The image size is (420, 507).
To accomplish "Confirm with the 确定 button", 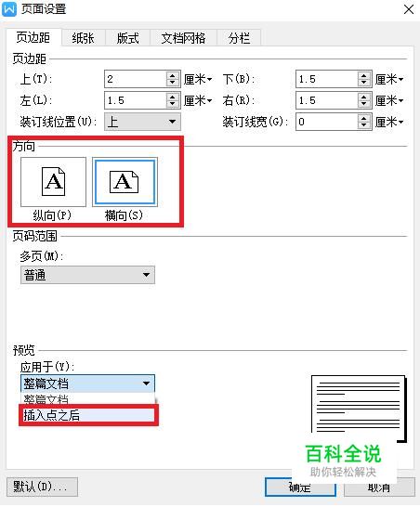I will point(300,487).
